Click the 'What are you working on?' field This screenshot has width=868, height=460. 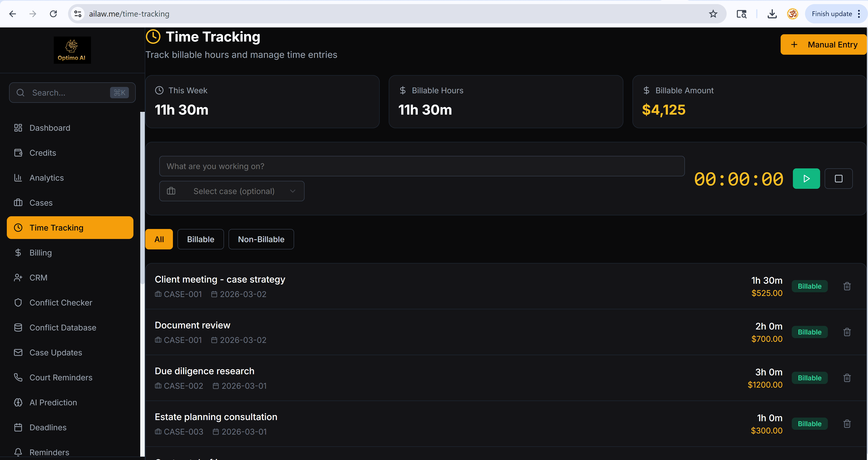click(422, 166)
